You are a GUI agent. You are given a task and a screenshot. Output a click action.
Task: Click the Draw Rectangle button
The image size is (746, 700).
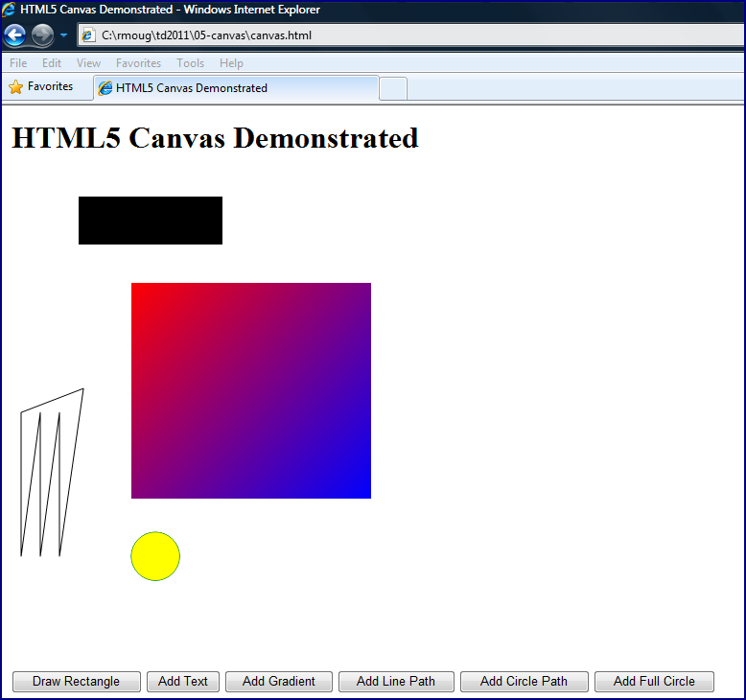76,682
